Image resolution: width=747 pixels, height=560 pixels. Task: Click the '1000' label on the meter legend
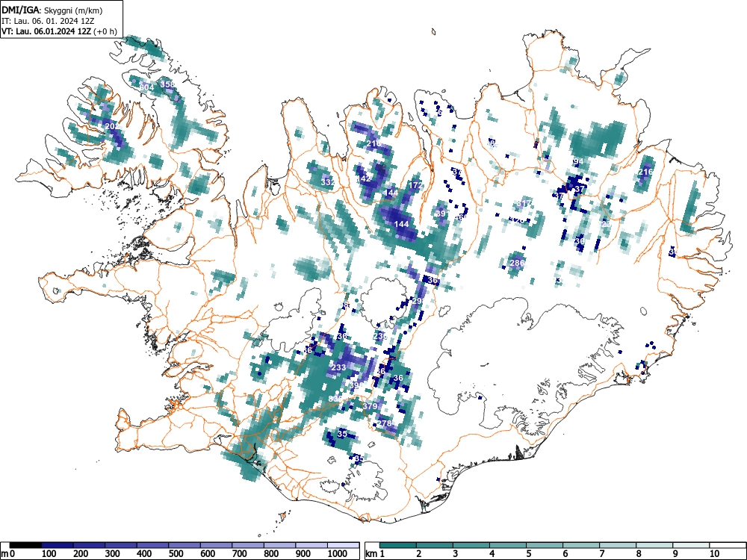coord(337,553)
